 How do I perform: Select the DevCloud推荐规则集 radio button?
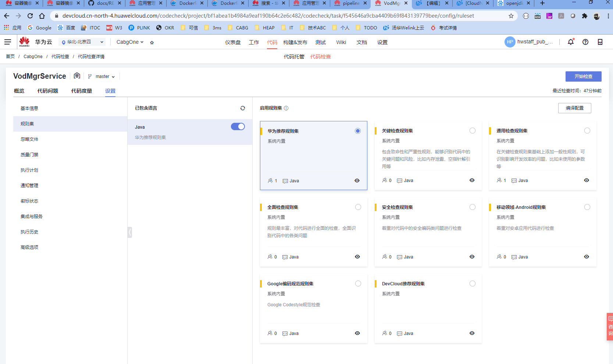[x=473, y=283]
